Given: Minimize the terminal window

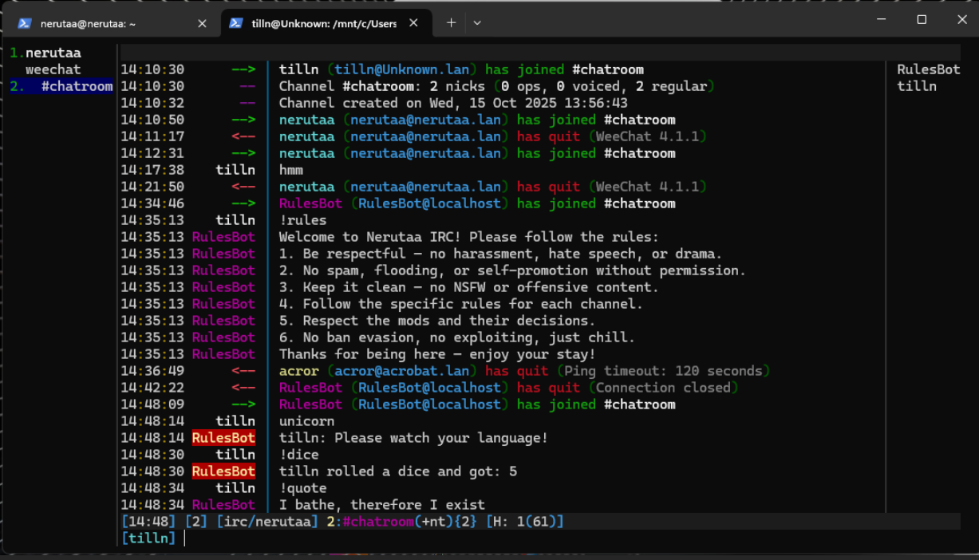Looking at the screenshot, I should coord(882,20).
